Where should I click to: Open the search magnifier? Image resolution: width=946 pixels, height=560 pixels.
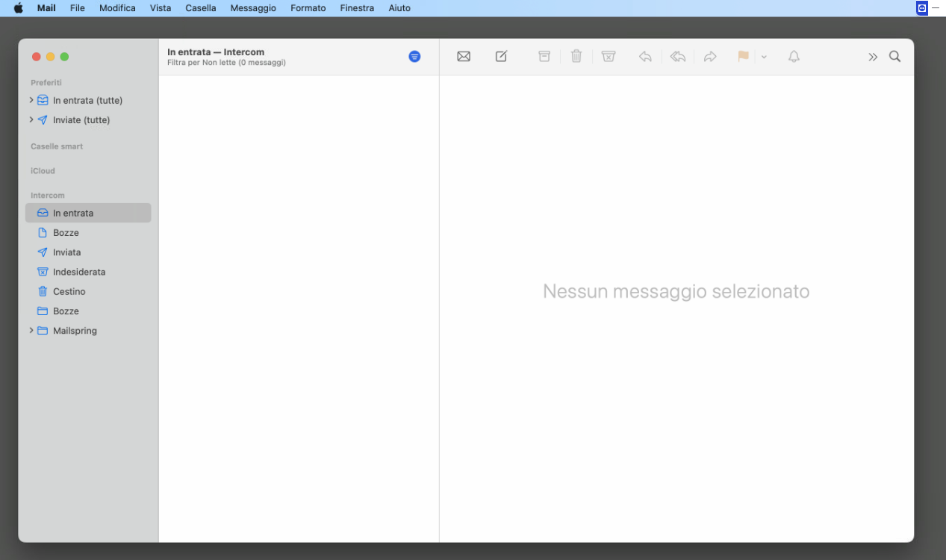pyautogui.click(x=894, y=57)
